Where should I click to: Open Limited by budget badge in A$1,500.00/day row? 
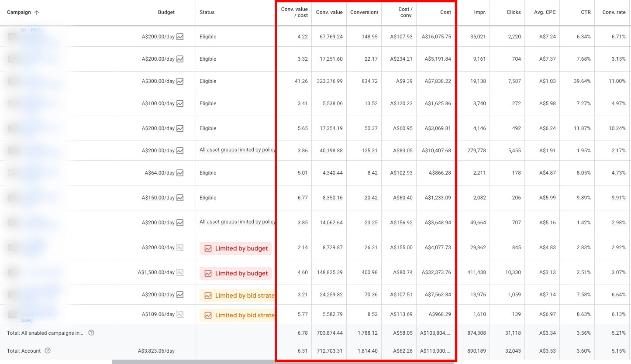tap(236, 273)
